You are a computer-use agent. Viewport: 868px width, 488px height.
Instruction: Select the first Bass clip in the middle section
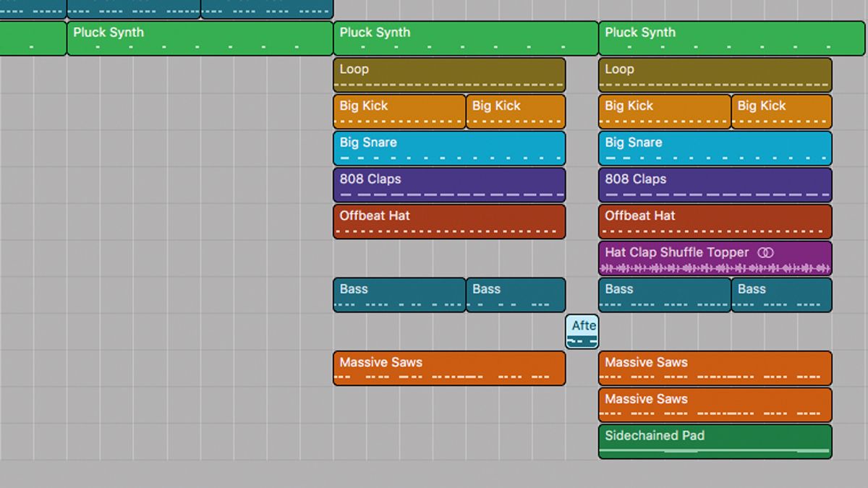click(x=398, y=295)
